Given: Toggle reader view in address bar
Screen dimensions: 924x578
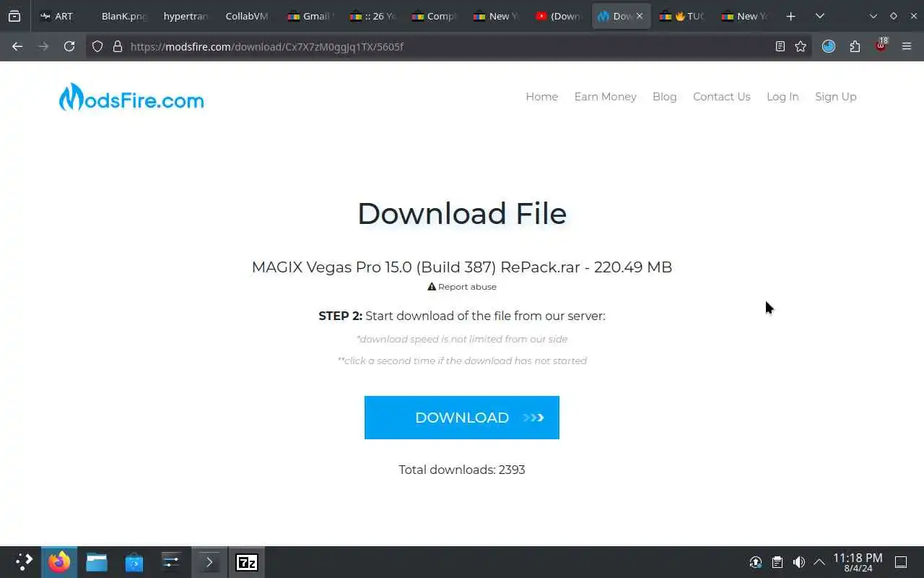Looking at the screenshot, I should [x=780, y=46].
